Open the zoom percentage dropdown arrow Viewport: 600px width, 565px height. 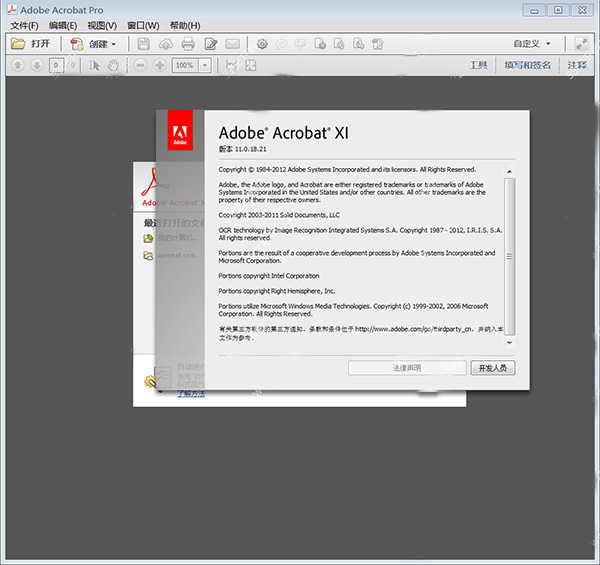[205, 65]
